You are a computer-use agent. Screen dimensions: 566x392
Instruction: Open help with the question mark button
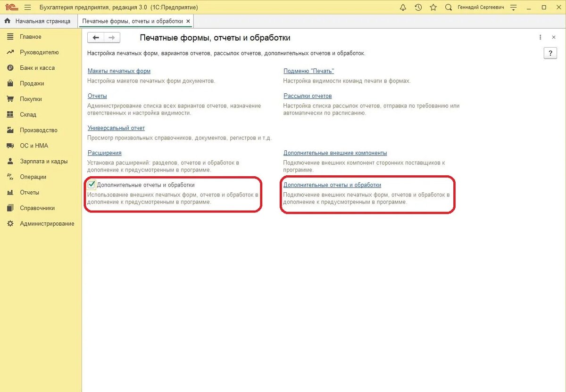[550, 53]
